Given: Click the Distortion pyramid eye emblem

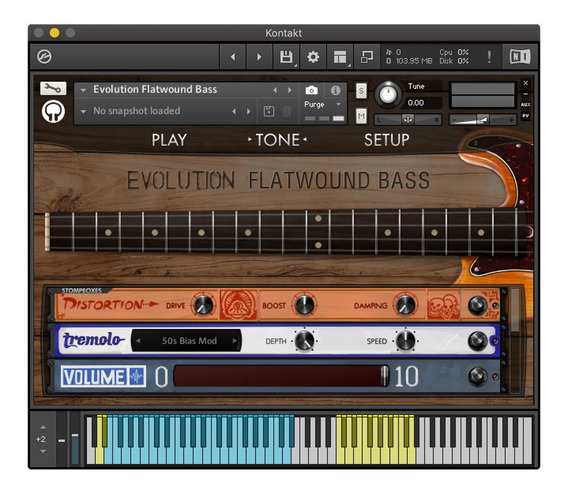Looking at the screenshot, I should point(238,305).
